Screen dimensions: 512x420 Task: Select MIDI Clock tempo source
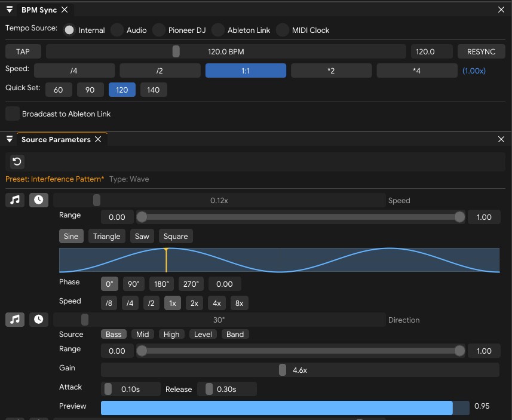click(x=283, y=30)
